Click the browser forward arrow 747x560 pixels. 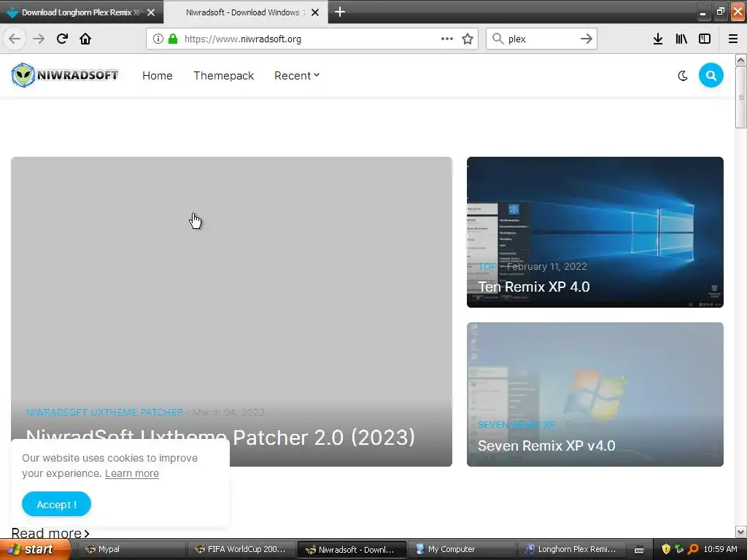tap(39, 39)
